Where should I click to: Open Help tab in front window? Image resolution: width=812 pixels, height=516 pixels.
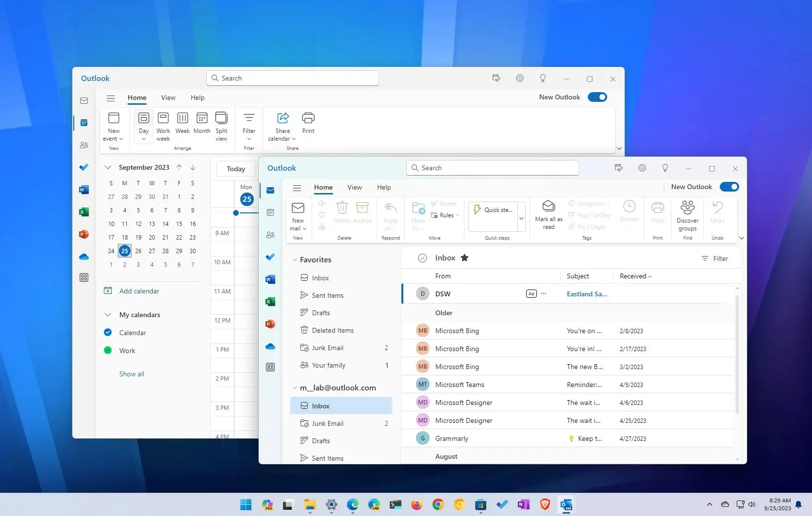tap(384, 187)
